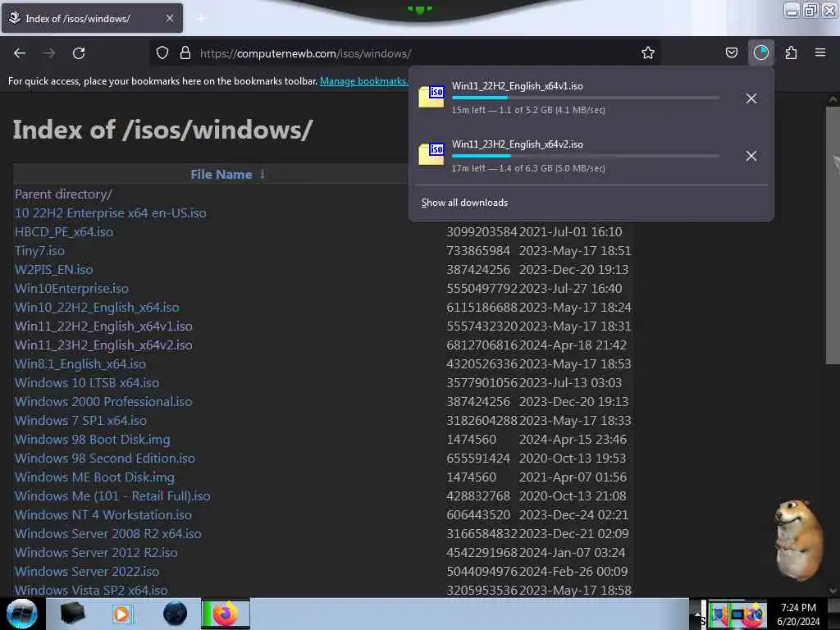The image size is (840, 630).
Task: Download Windows 10 LTSB x64.iso
Action: click(87, 382)
